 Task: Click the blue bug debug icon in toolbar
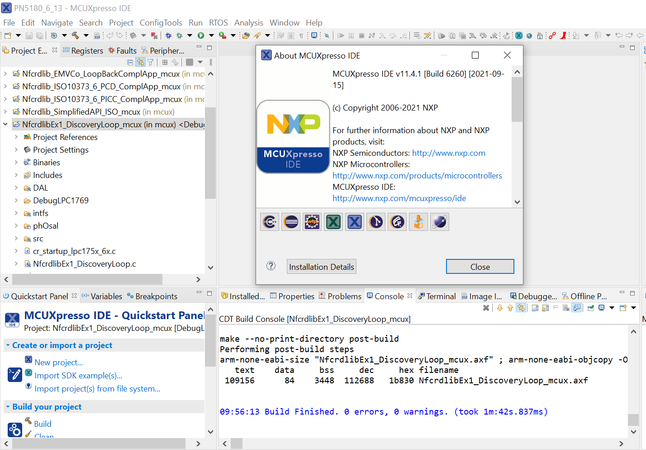coord(169,35)
